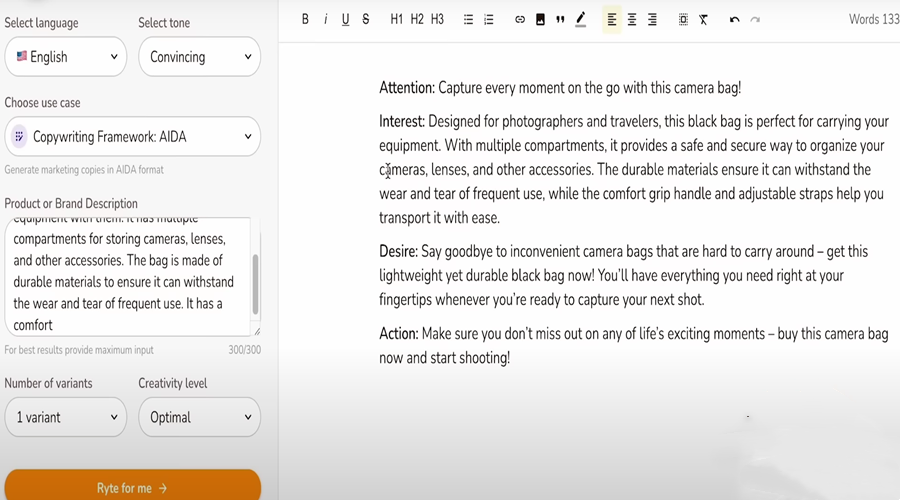
Task: Right-align the text
Action: pos(652,19)
